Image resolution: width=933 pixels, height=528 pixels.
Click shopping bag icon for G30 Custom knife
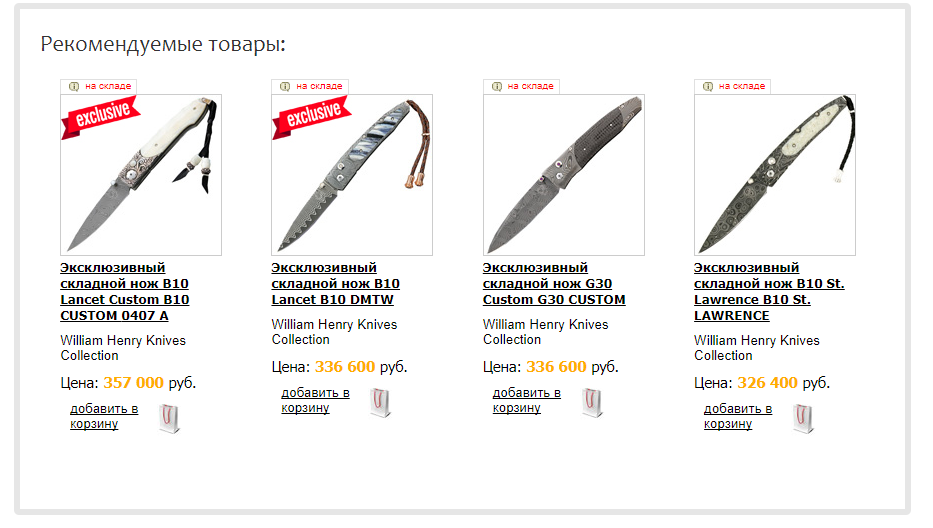592,402
